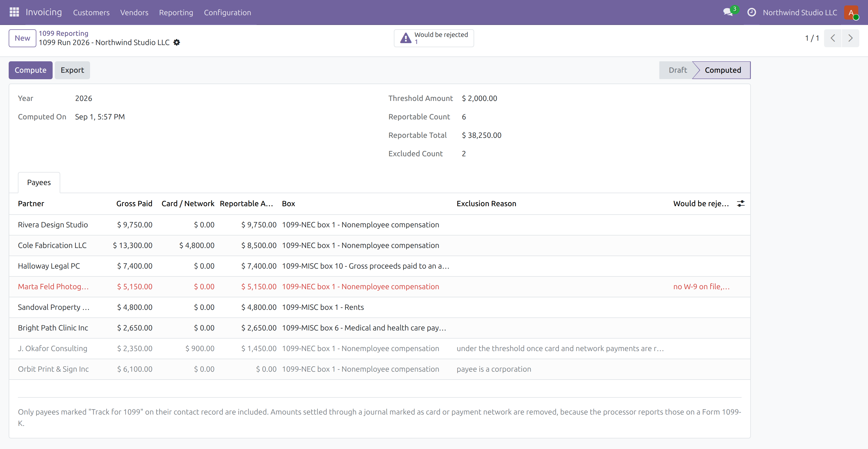Open the Configuration menu
Viewport: 868px width, 449px height.
click(228, 12)
